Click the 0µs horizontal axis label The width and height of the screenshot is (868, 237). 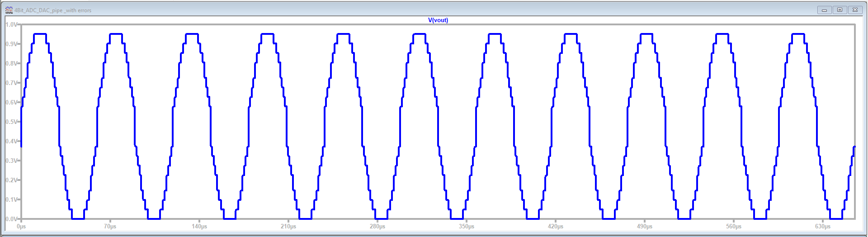coord(21,226)
